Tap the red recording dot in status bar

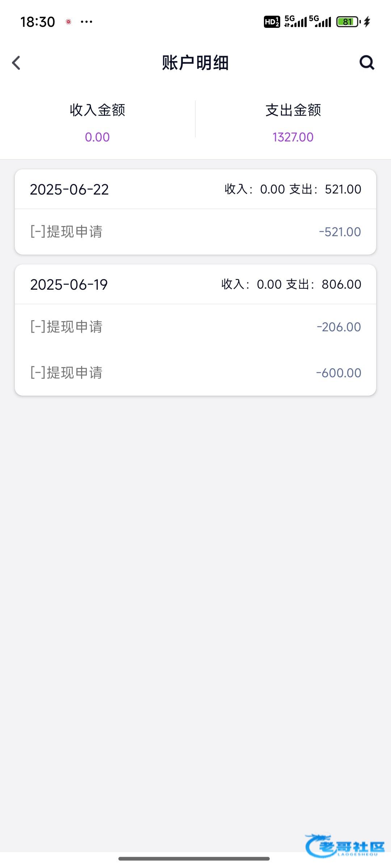(x=68, y=22)
